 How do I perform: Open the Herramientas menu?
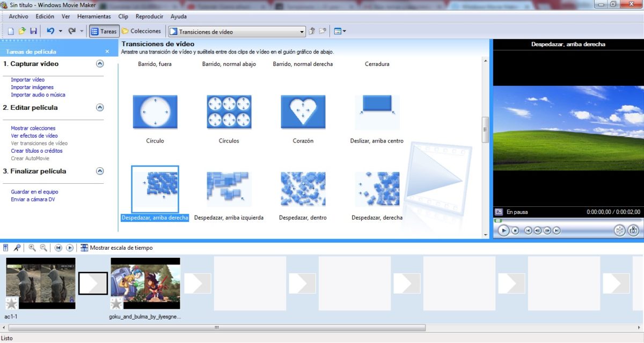[94, 17]
